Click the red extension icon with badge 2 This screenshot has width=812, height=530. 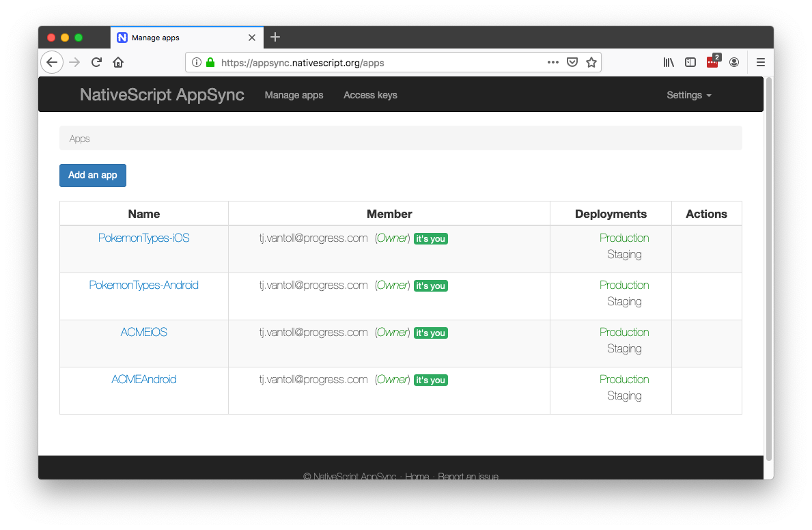pyautogui.click(x=712, y=62)
